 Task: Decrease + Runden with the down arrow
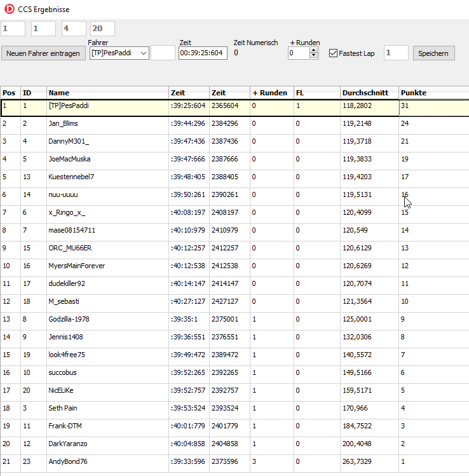pyautogui.click(x=313, y=57)
